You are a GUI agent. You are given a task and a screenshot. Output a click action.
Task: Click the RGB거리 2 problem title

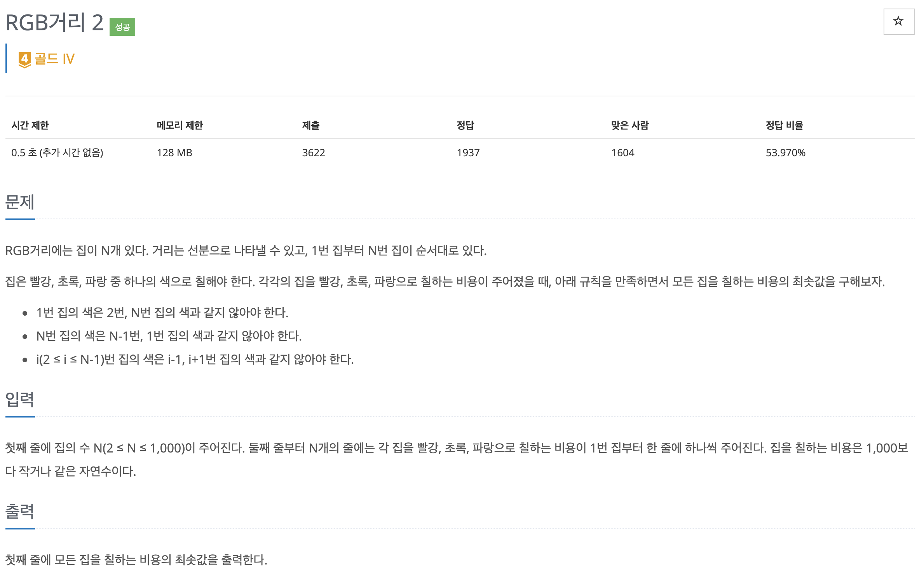54,21
